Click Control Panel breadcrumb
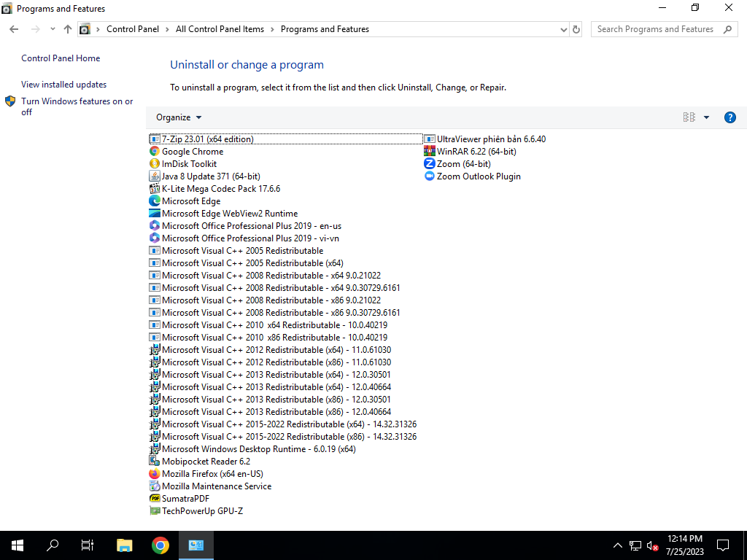 [133, 29]
